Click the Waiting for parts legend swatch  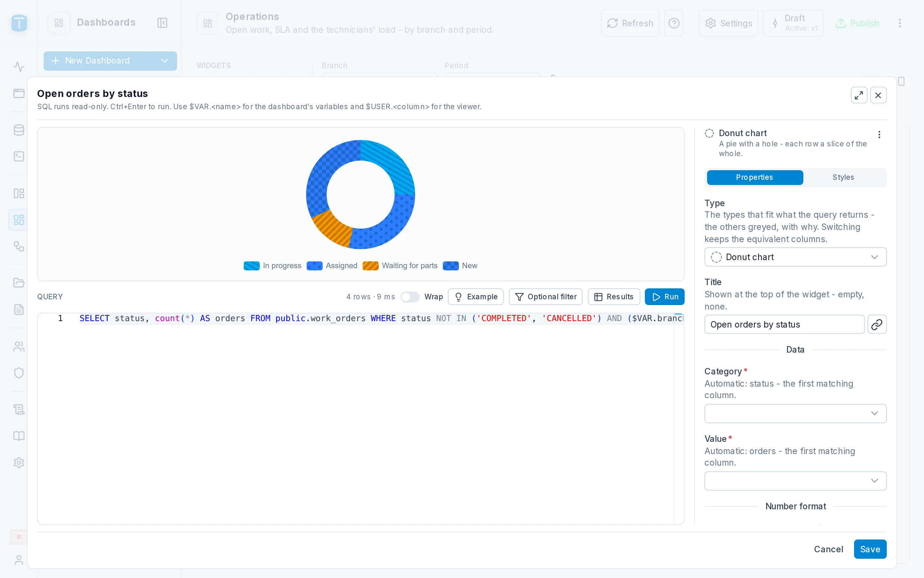tap(370, 266)
